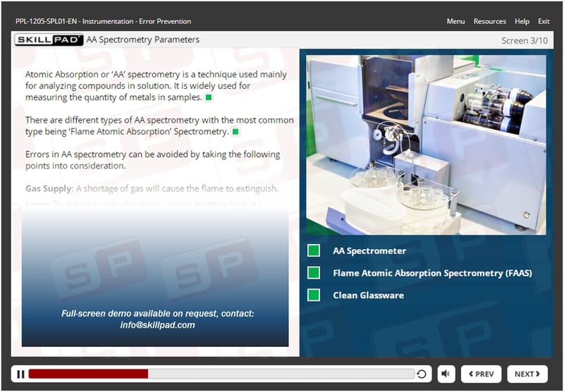
Task: Click the info@skillpad.com contact address
Action: point(157,325)
